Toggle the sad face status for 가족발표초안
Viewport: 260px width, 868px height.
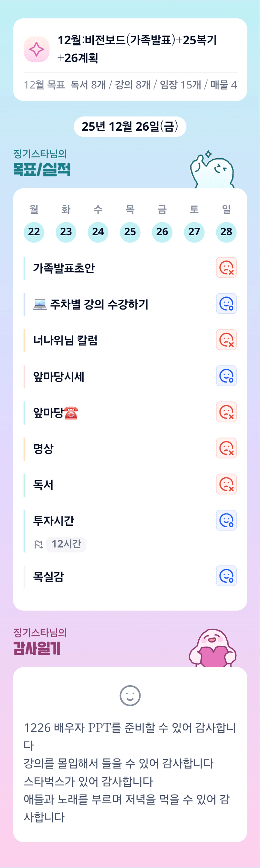[226, 268]
